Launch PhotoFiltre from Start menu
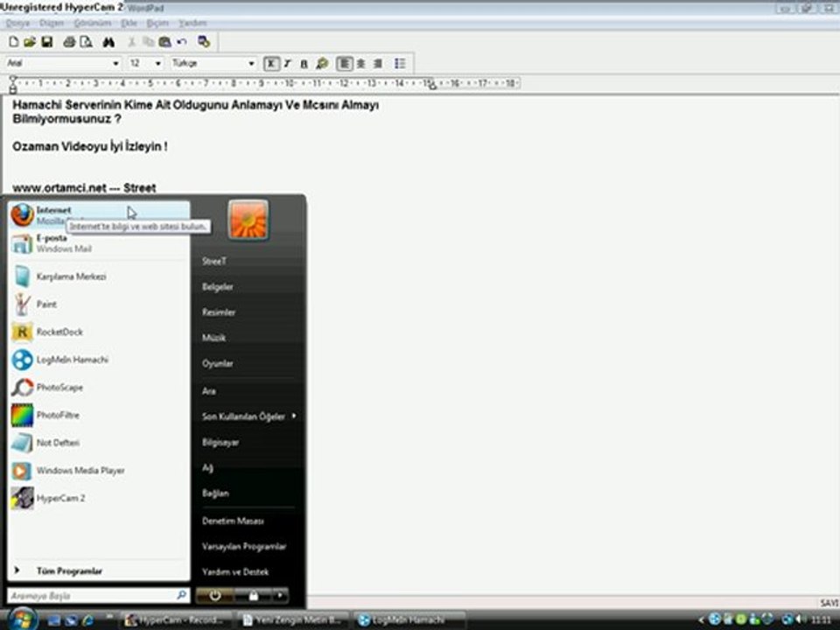 point(100,415)
